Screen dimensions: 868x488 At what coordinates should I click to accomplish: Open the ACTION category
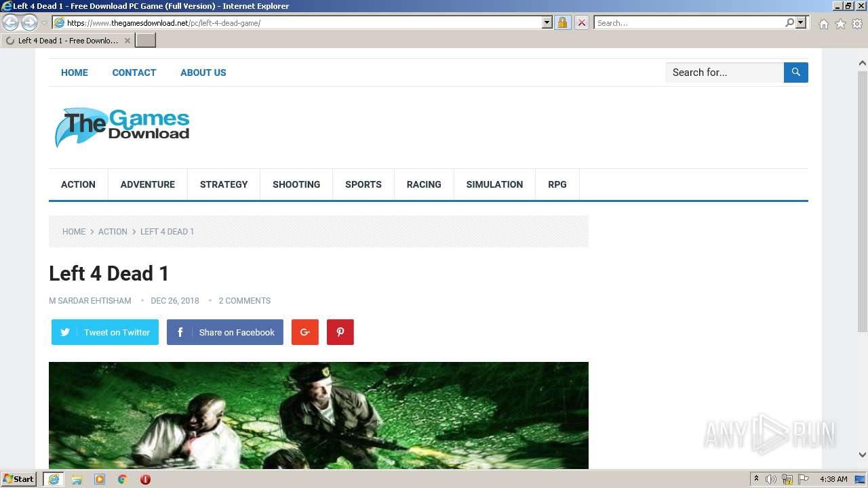click(78, 184)
